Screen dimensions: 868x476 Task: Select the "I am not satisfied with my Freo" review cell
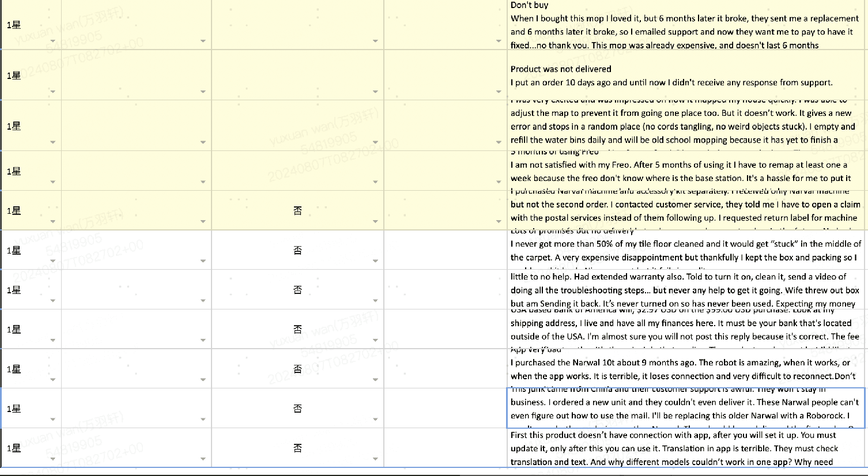pos(687,171)
